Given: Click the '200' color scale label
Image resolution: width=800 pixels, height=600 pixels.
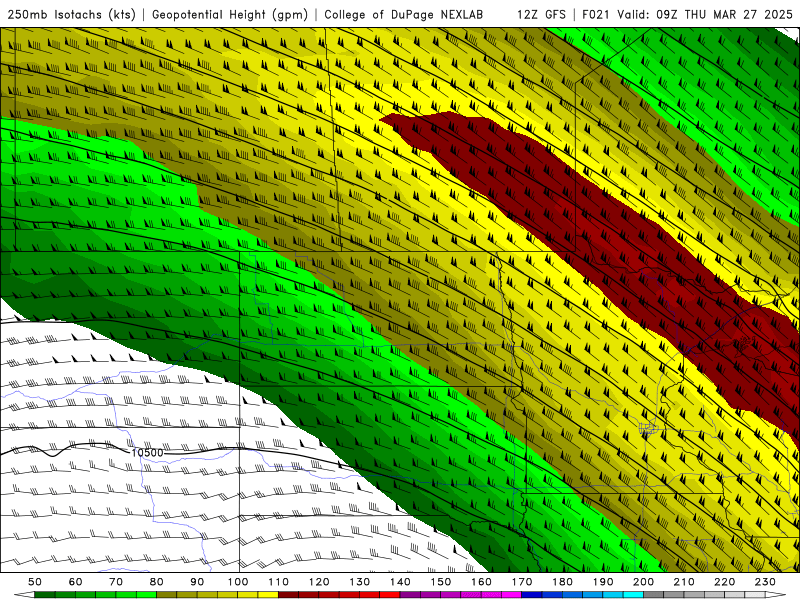Looking at the screenshot, I should point(643,582).
